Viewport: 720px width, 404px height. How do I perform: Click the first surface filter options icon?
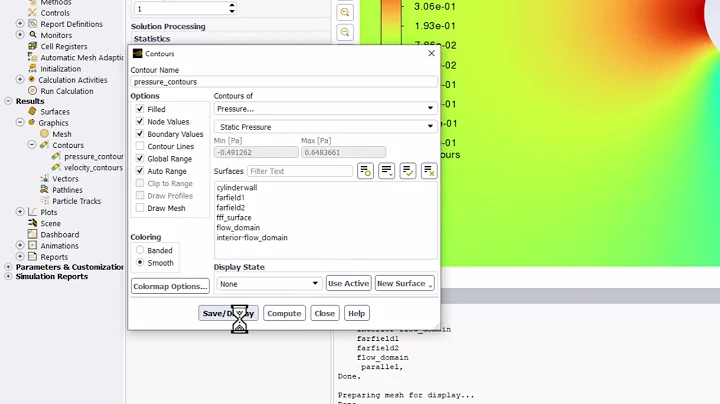coord(366,171)
